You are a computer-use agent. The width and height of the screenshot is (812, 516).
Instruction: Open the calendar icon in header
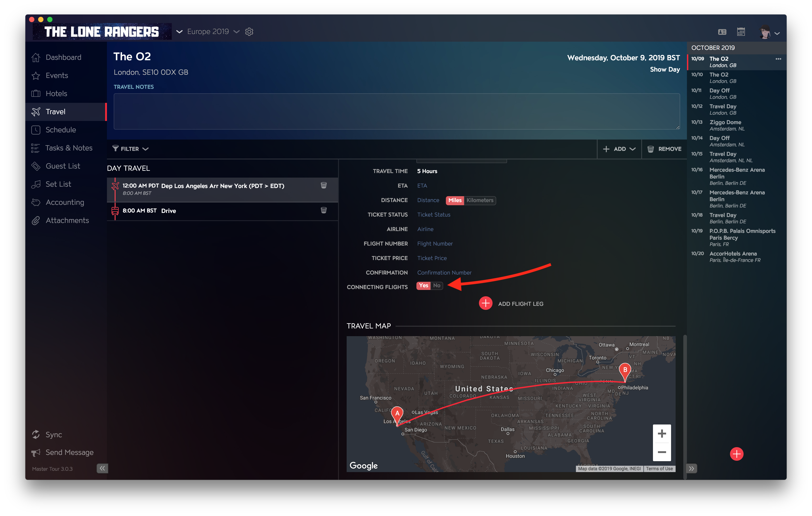[741, 32]
